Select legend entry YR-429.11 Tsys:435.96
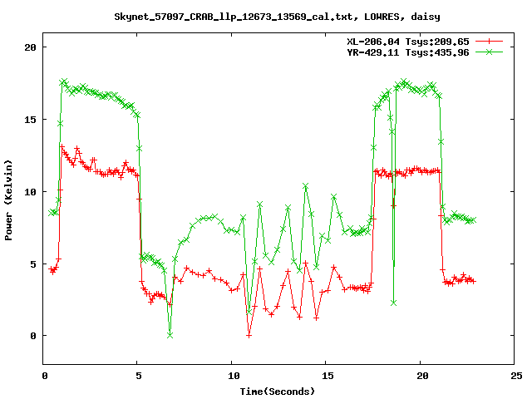This screenshot has height=399, width=532. pyautogui.click(x=408, y=52)
